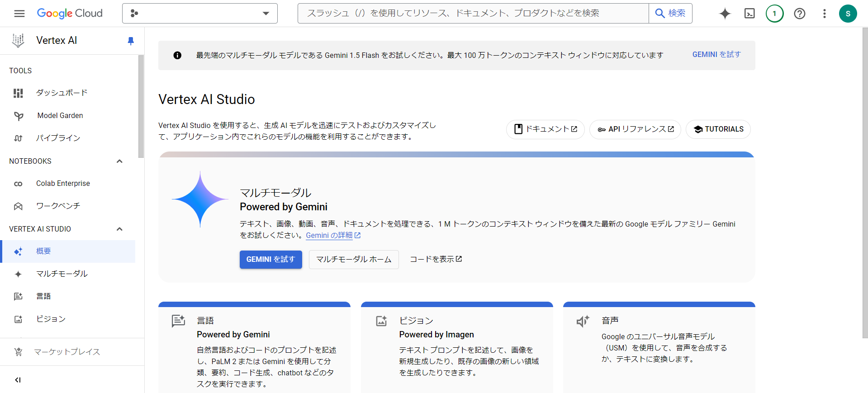Click the Model Garden sprout icon

18,116
